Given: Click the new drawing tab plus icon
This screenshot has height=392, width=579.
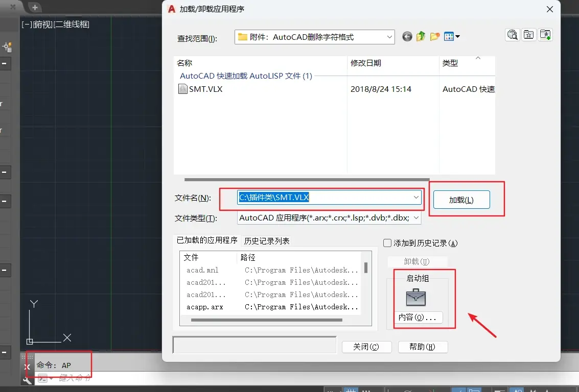Looking at the screenshot, I should click(x=35, y=7).
